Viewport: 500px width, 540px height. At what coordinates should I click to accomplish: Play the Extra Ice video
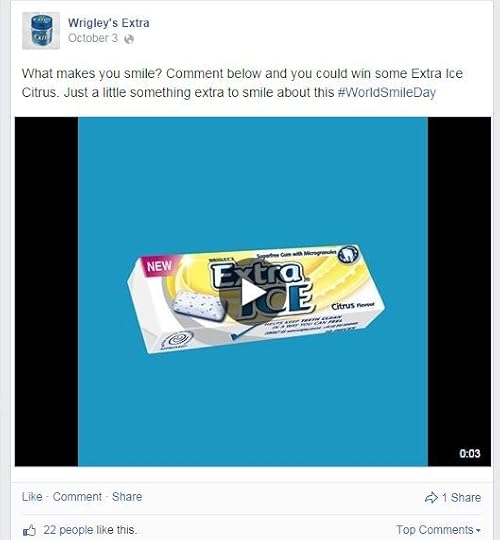click(252, 292)
